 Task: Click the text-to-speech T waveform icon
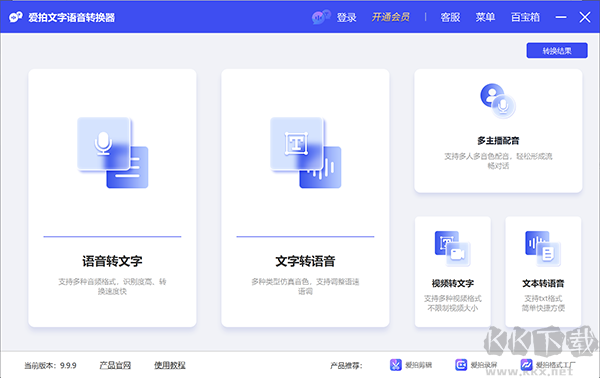(305, 152)
